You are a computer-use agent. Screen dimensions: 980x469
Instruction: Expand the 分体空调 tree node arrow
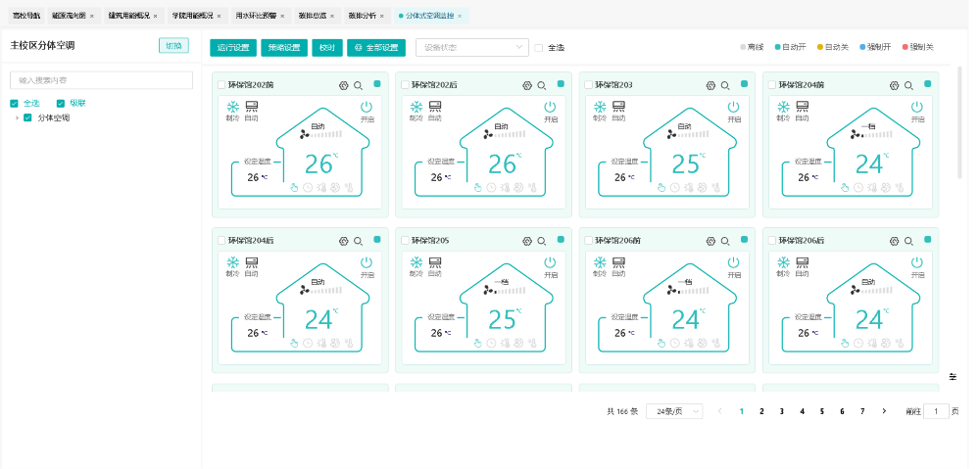pos(17,118)
